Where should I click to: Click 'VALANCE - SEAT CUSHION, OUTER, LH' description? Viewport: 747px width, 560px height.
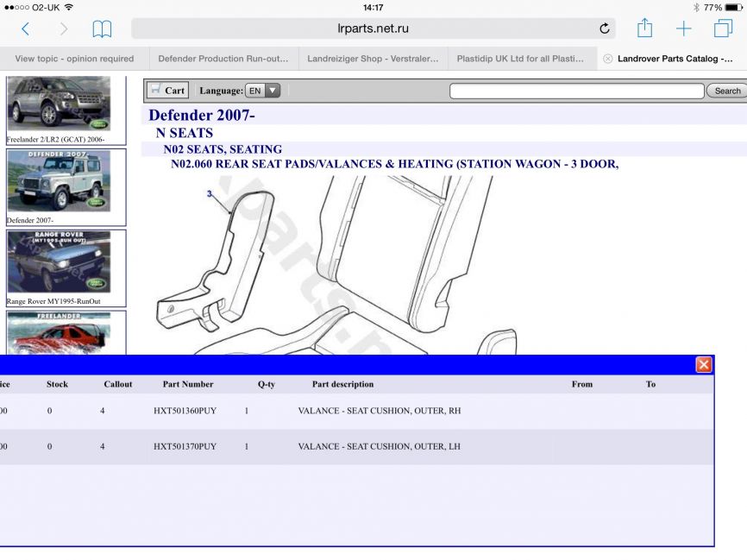click(x=380, y=447)
